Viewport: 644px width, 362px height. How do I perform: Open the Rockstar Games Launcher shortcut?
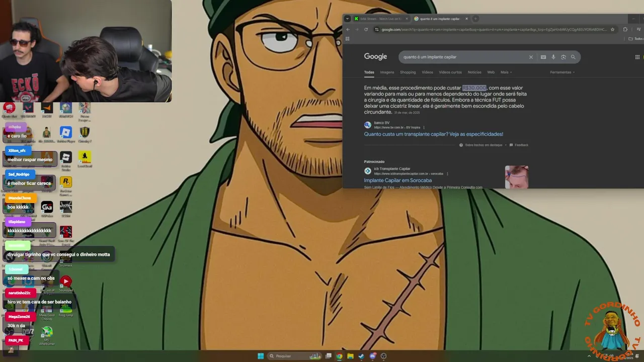(x=66, y=185)
